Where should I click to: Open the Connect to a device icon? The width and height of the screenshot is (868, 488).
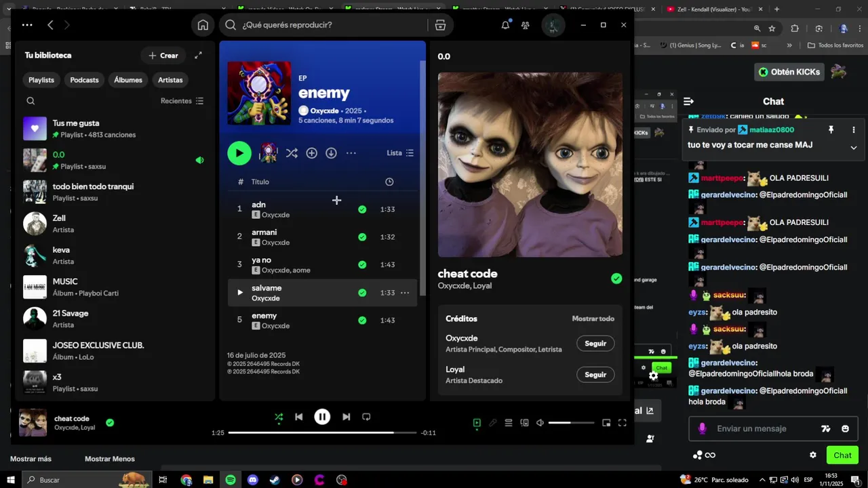coord(524,423)
